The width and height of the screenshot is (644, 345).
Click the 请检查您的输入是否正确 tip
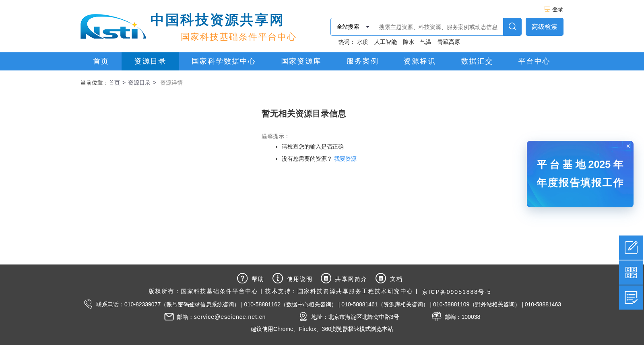313,147
